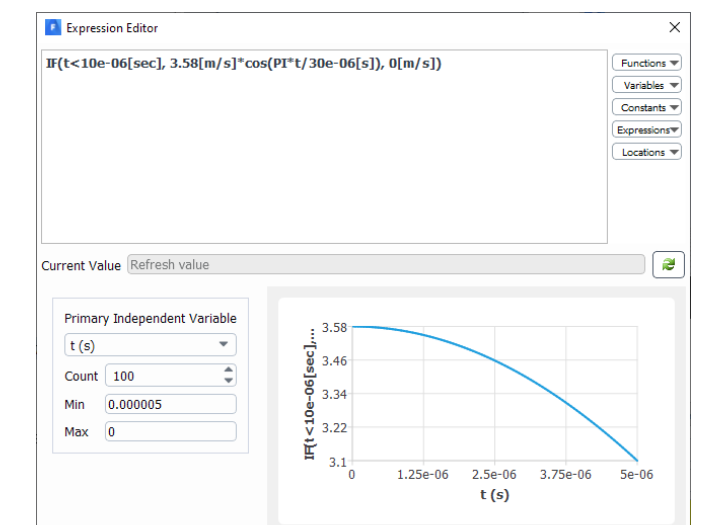Open the Locations dropdown
This screenshot has height=525, width=716.
point(647,152)
